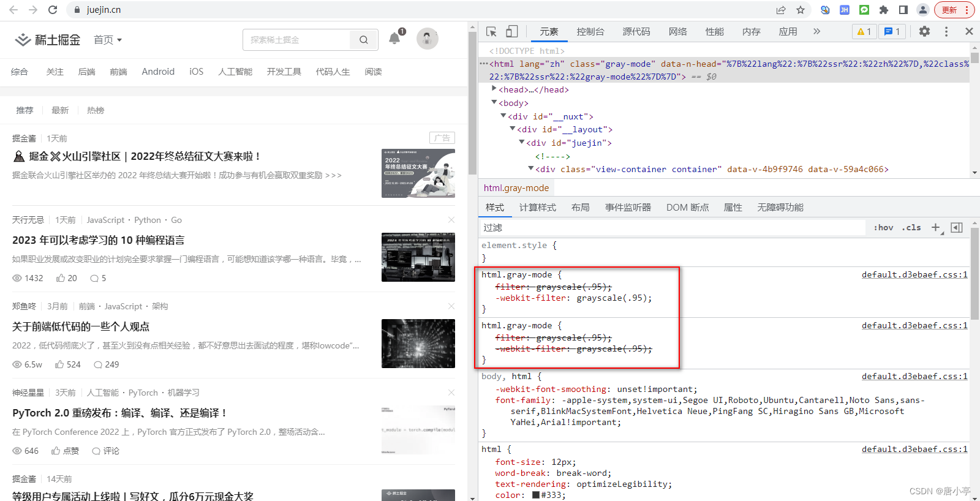
Task: Focus the 过滤 styles filter field
Action: point(672,227)
